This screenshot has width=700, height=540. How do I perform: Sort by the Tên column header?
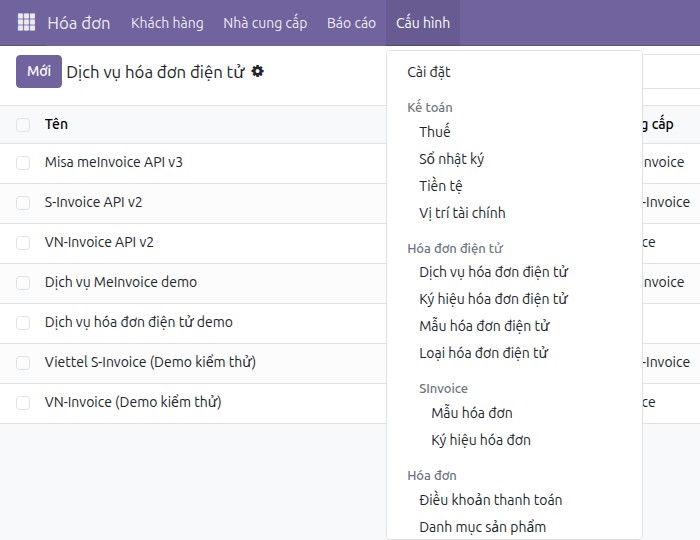56,124
